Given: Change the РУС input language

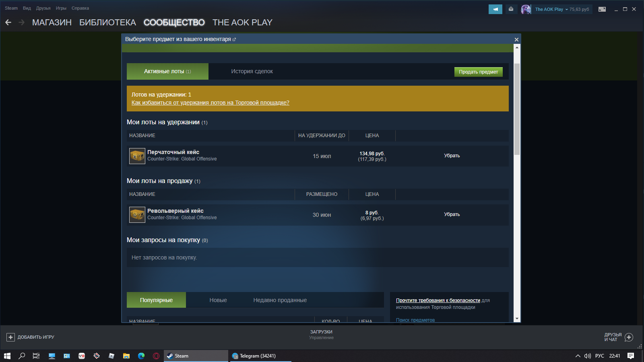Looking at the screenshot, I should tap(600, 356).
